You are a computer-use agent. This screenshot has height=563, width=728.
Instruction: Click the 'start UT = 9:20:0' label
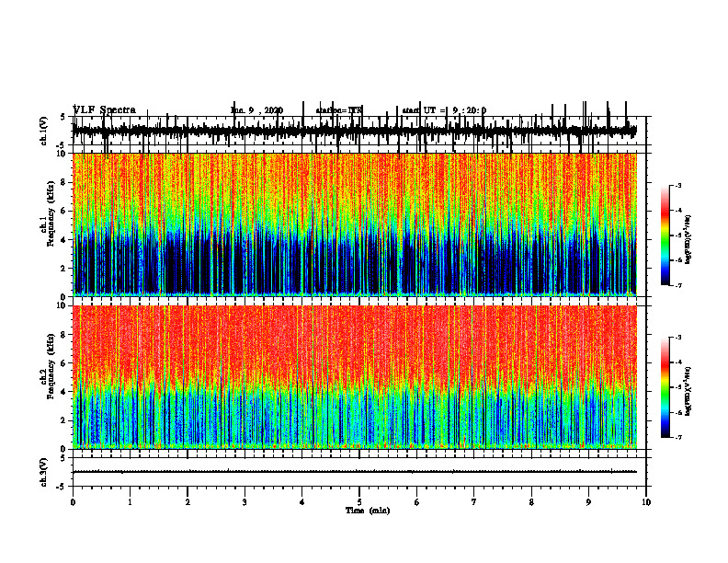(x=444, y=110)
